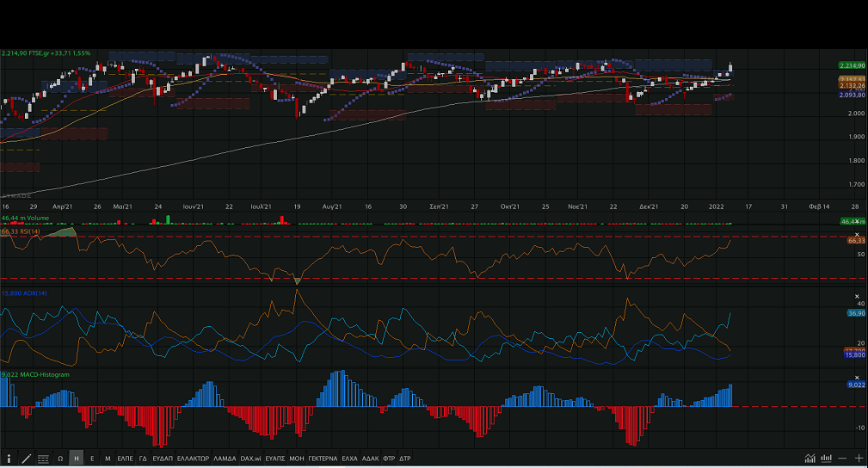This screenshot has width=868, height=468.
Task: Close the MACD-Histogram panel
Action: [857, 376]
